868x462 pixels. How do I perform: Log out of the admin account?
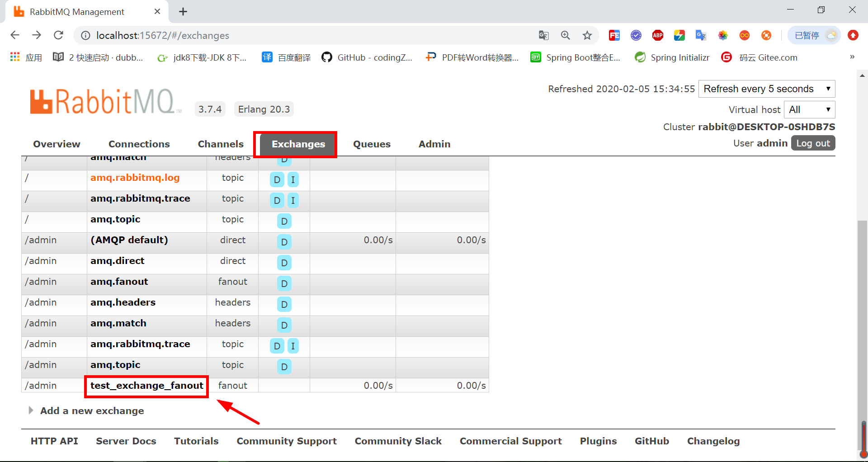(813, 143)
